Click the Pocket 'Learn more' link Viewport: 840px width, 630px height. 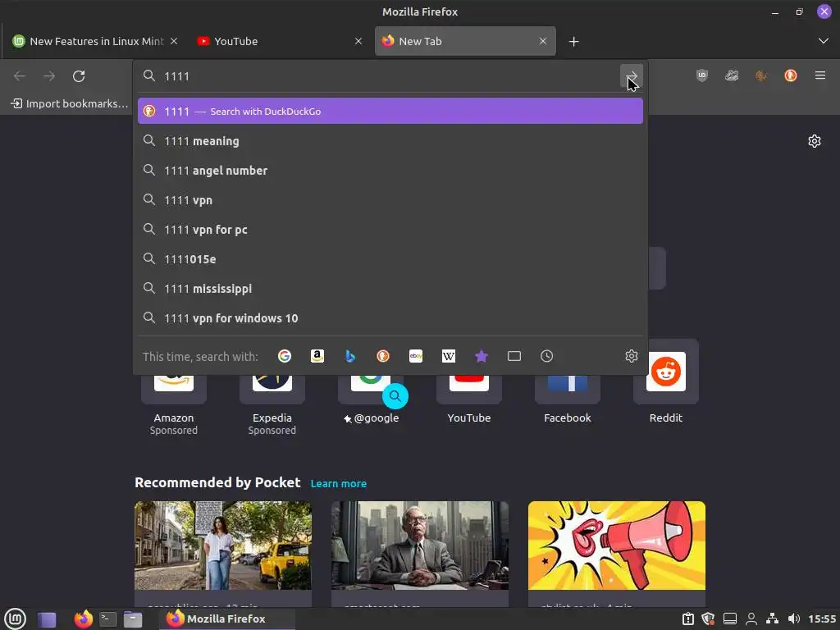tap(339, 483)
